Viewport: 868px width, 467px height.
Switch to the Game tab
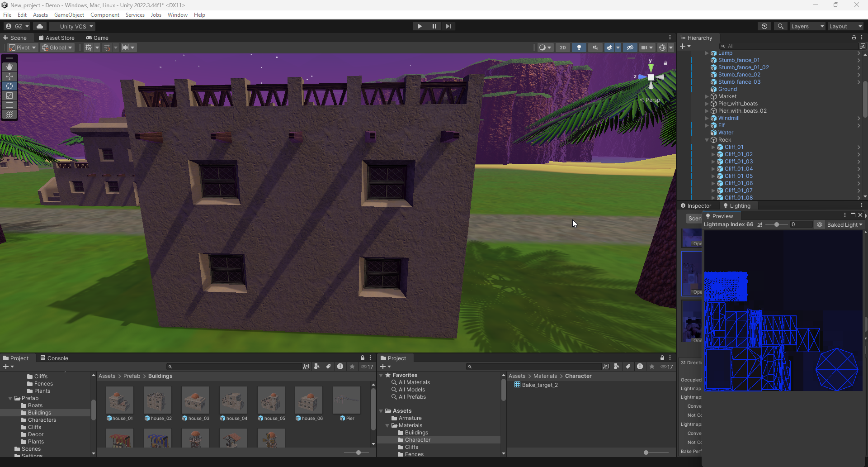(97, 38)
